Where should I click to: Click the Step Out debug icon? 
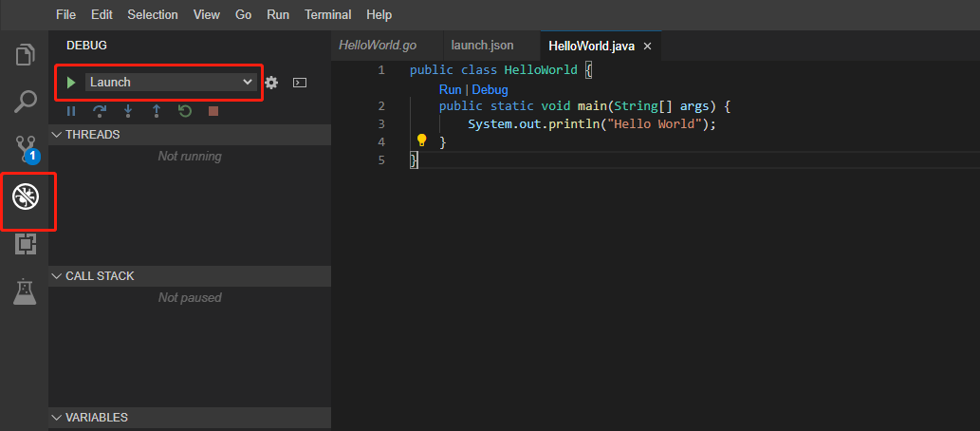[x=157, y=111]
